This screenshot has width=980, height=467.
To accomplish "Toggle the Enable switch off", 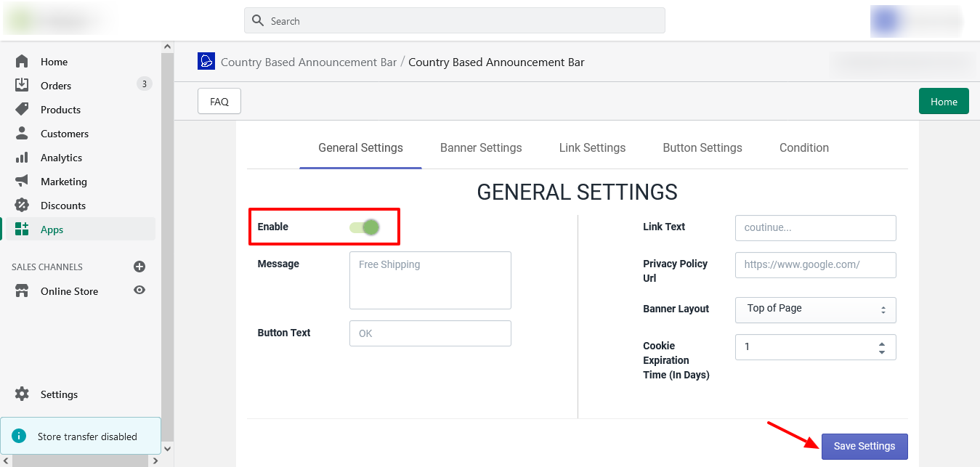I will click(x=365, y=227).
